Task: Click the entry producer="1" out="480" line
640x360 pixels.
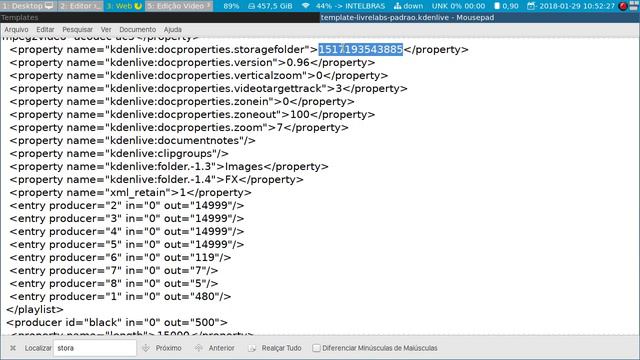Action: pos(120,297)
